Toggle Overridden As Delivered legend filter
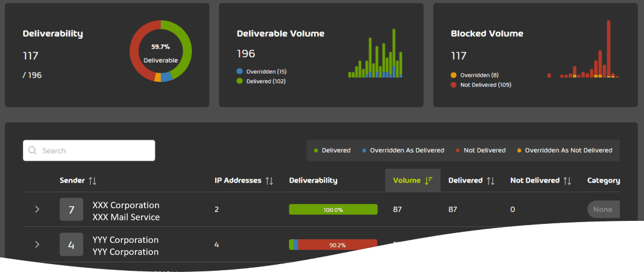 point(403,150)
